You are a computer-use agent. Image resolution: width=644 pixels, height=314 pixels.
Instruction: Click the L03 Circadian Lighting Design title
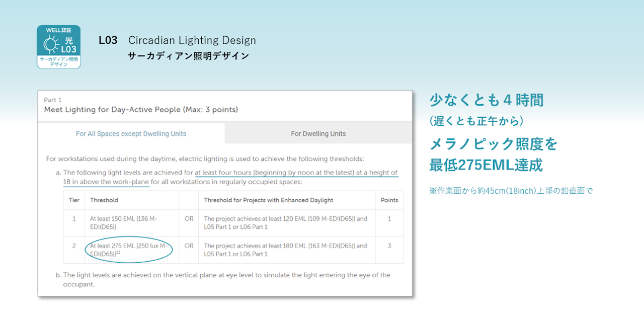[177, 40]
